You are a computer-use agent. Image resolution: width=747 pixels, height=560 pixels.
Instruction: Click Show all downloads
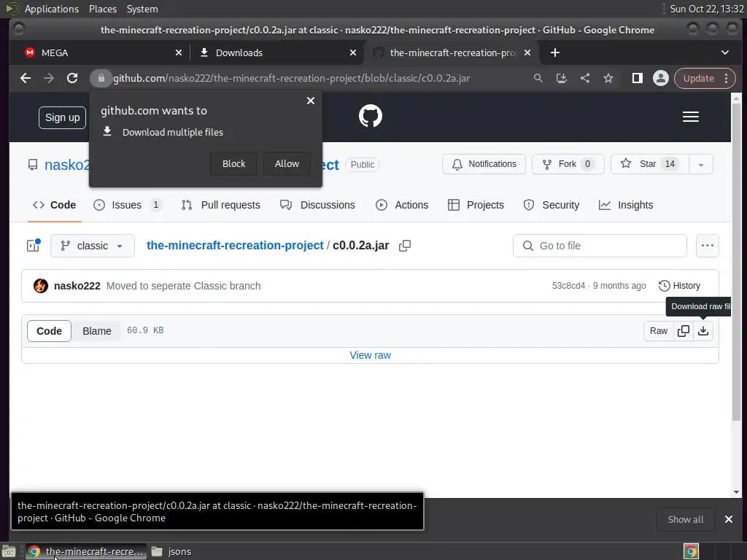pyautogui.click(x=686, y=519)
